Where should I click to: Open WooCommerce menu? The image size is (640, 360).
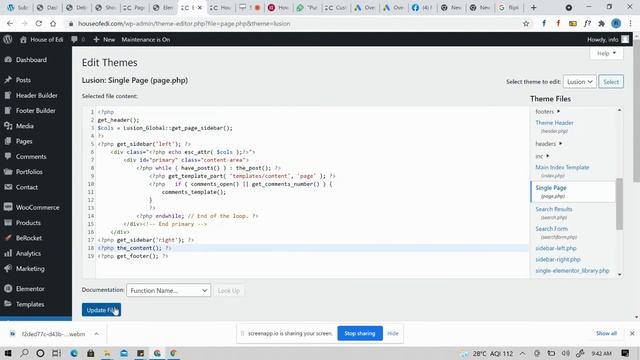(37, 207)
